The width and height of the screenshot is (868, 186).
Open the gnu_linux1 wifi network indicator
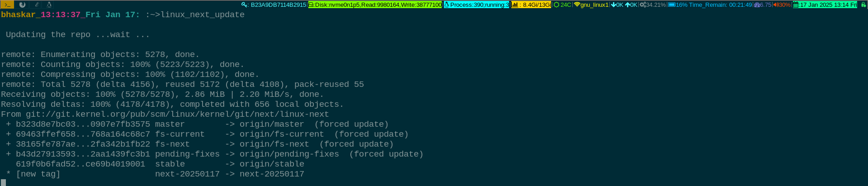pos(591,5)
